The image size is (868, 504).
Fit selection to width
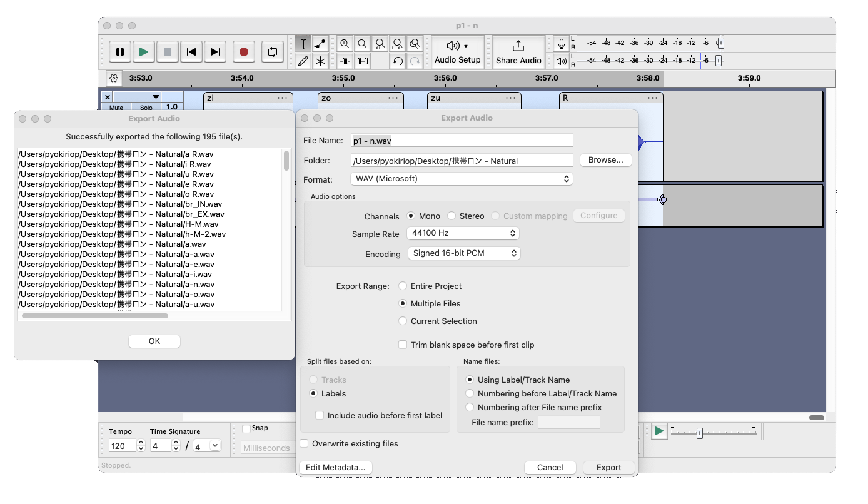pos(380,44)
